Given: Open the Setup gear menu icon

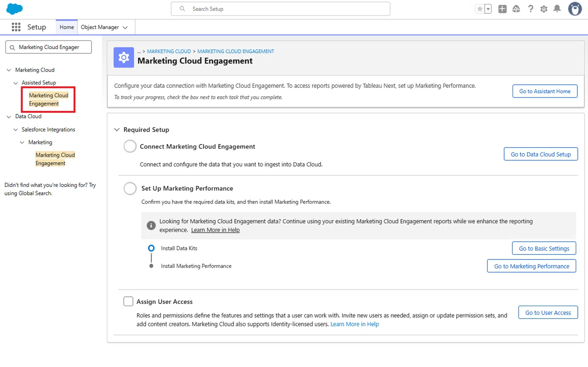Looking at the screenshot, I should point(544,9).
